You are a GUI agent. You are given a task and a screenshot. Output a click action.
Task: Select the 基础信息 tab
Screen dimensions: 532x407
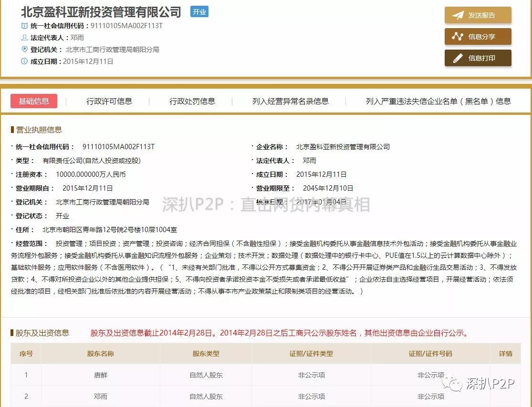(x=34, y=101)
